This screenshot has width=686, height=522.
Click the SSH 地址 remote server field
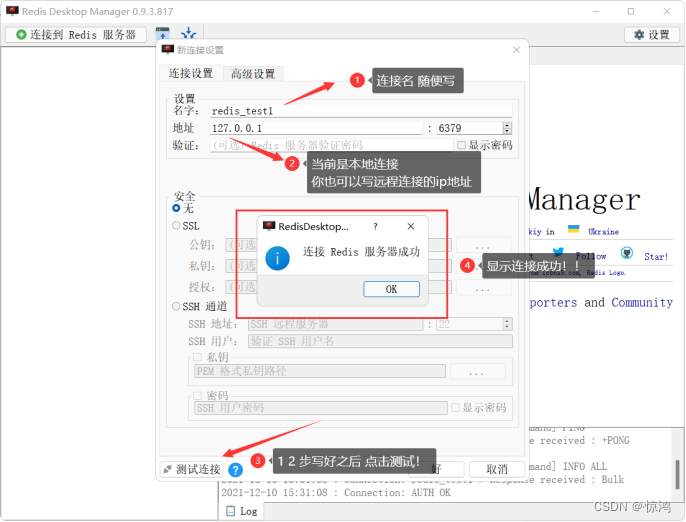coord(336,324)
